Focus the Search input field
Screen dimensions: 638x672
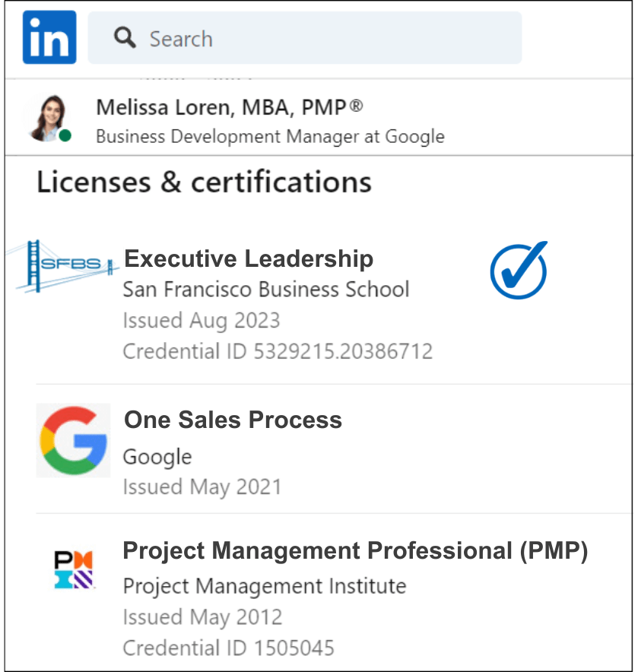(x=305, y=38)
